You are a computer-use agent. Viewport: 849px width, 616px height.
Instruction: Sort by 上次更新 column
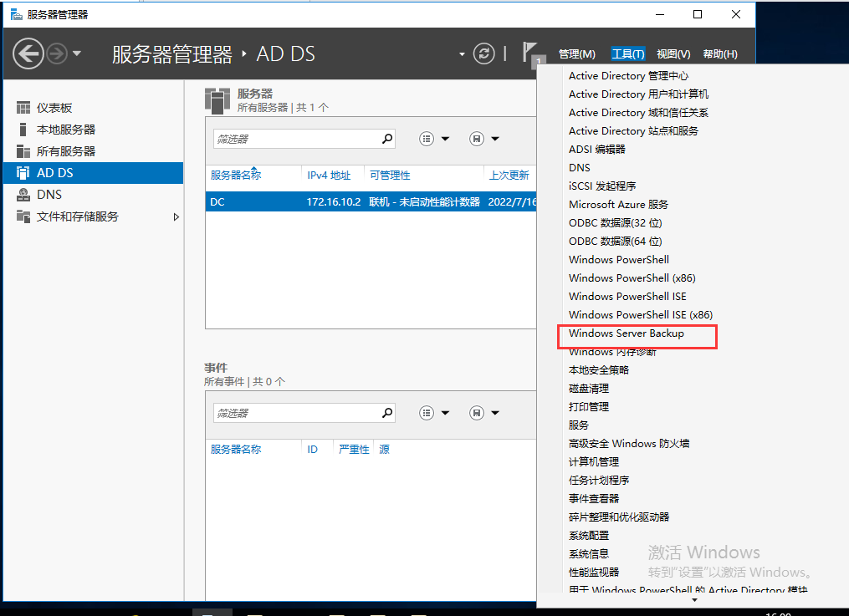click(x=509, y=176)
